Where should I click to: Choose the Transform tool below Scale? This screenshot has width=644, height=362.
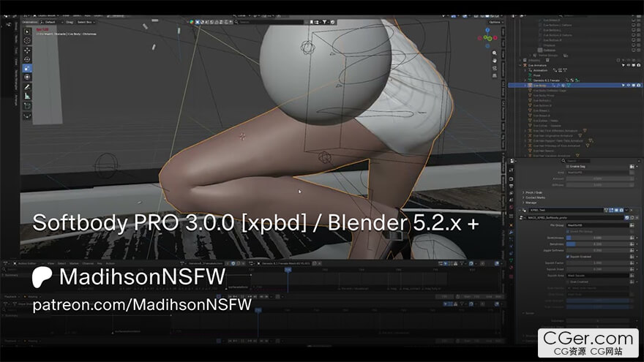pos(27,78)
